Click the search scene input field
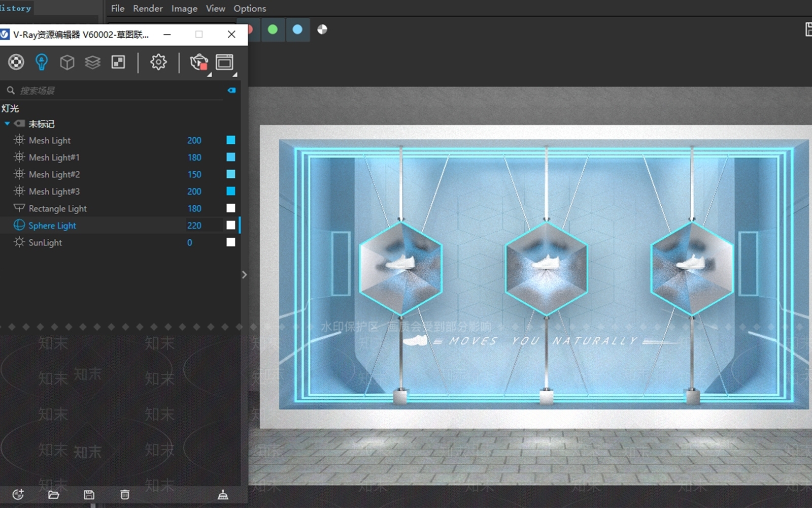The image size is (812, 508). click(x=121, y=90)
